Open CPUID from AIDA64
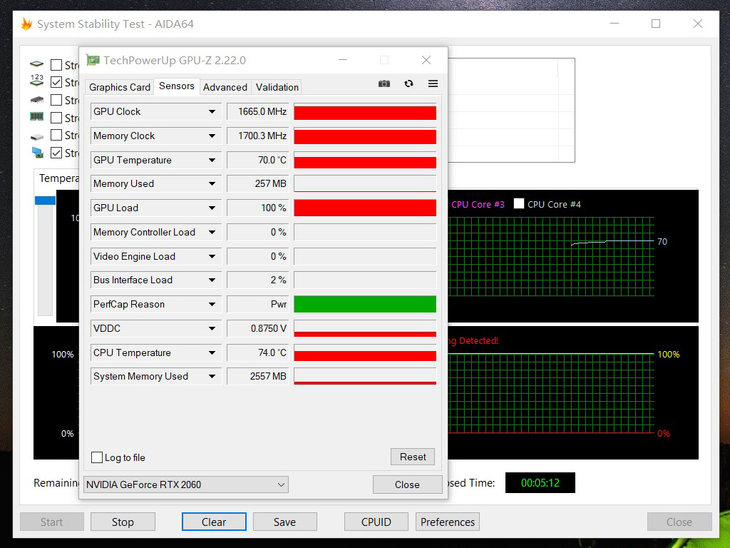Screen dimensions: 730x548 coord(376,522)
